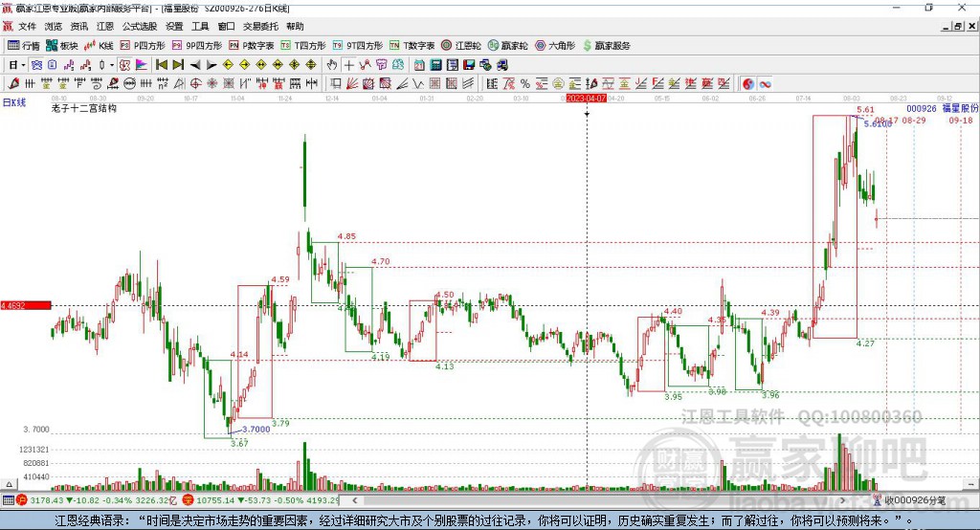Open the 江恩 menu

click(x=105, y=26)
